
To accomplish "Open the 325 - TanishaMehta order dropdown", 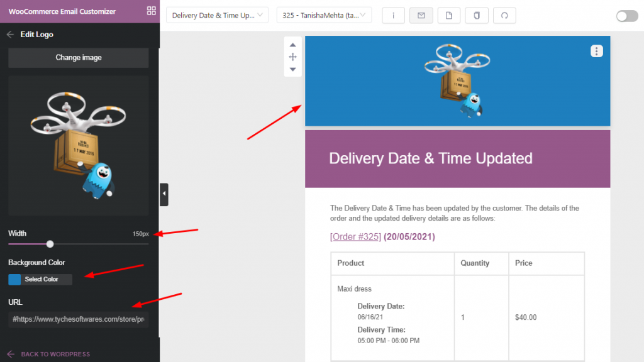I will click(x=324, y=14).
